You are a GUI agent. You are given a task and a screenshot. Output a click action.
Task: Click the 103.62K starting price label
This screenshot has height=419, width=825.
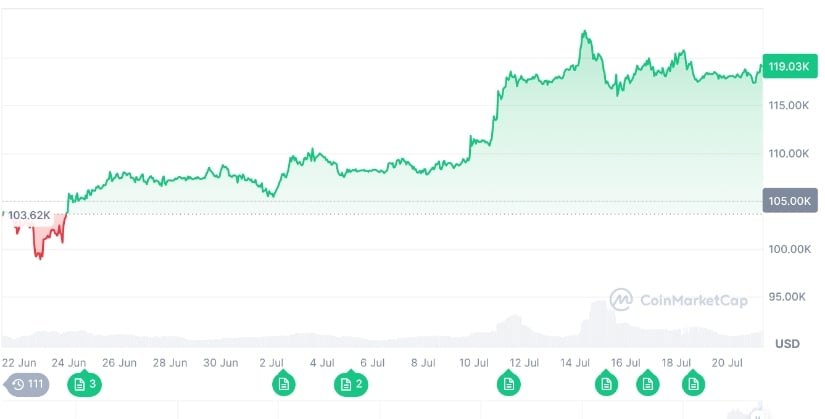pos(29,215)
